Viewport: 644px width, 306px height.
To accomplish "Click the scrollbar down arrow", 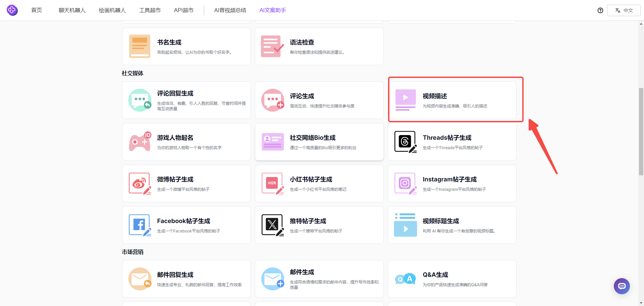I will point(641,303).
